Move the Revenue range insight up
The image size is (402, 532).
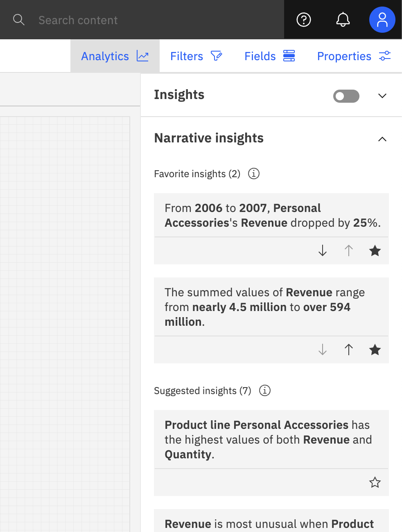[348, 350]
